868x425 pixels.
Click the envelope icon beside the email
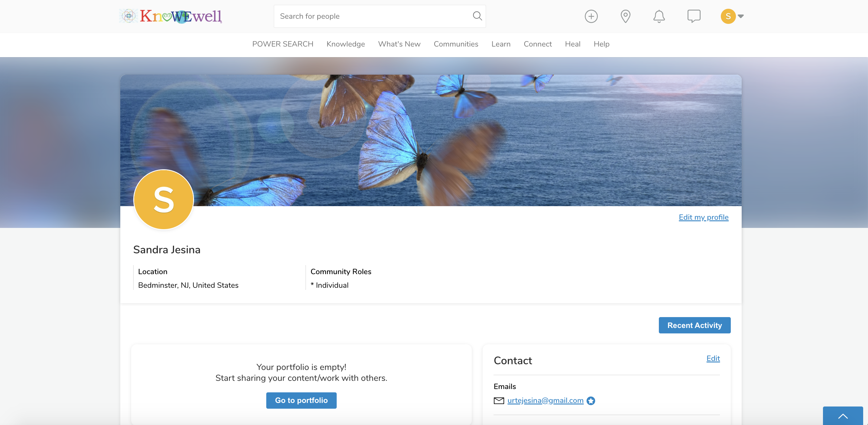pyautogui.click(x=499, y=401)
